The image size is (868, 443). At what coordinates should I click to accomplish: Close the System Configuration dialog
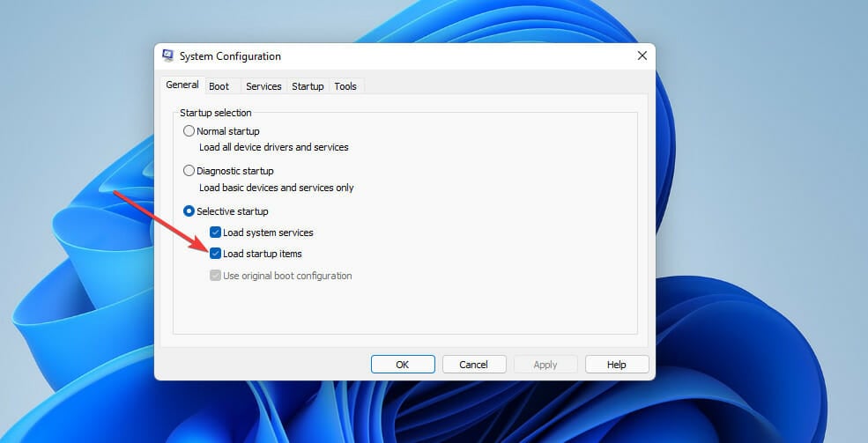pos(642,56)
